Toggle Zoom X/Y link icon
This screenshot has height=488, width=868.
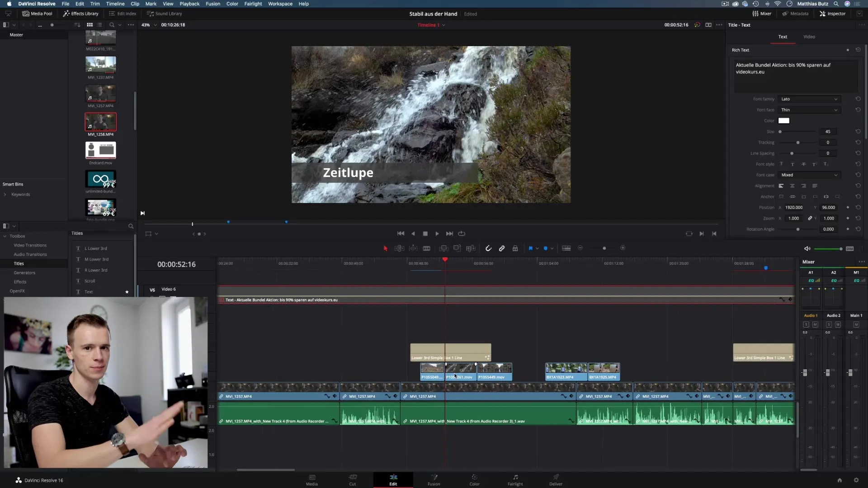pos(810,218)
